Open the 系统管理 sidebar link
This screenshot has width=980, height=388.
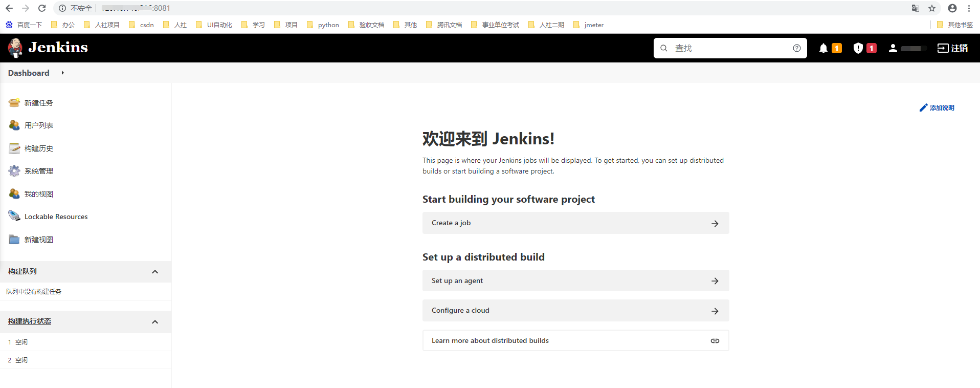click(39, 171)
